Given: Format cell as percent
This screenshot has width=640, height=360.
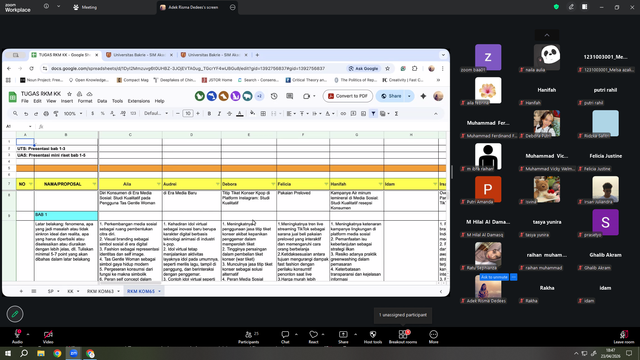Looking at the screenshot, I should click(x=102, y=113).
